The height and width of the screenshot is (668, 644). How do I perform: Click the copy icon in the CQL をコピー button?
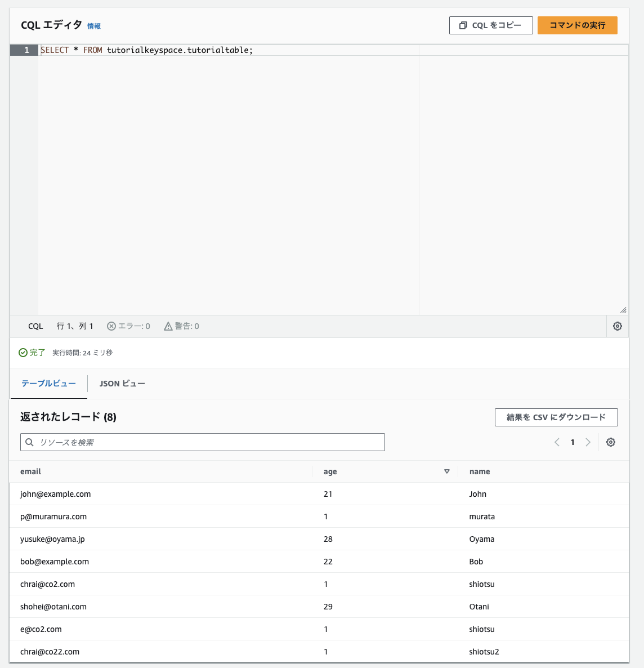coord(463,25)
